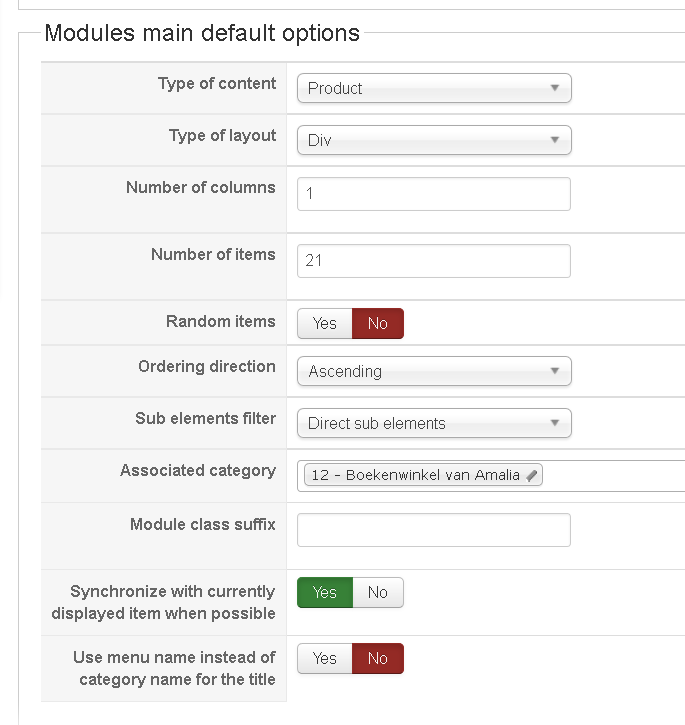The image size is (685, 725).
Task: Set Synchronize with displayed item to No
Action: pos(378,592)
